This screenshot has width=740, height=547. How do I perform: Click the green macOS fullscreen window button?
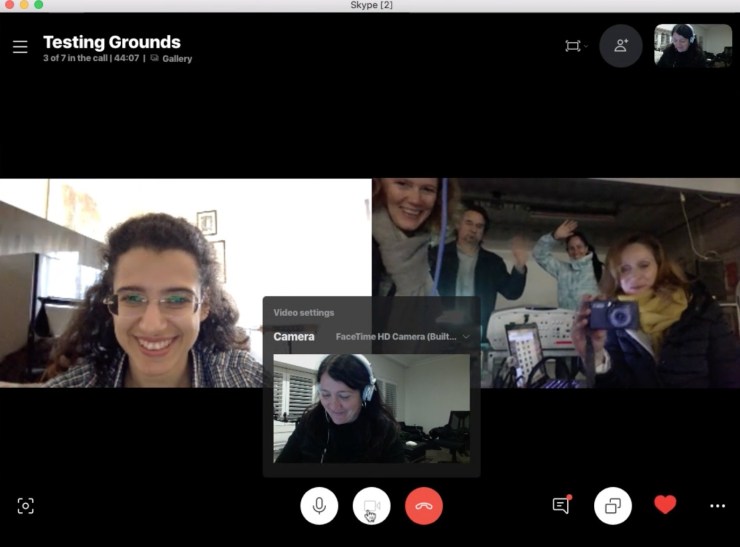coord(39,5)
